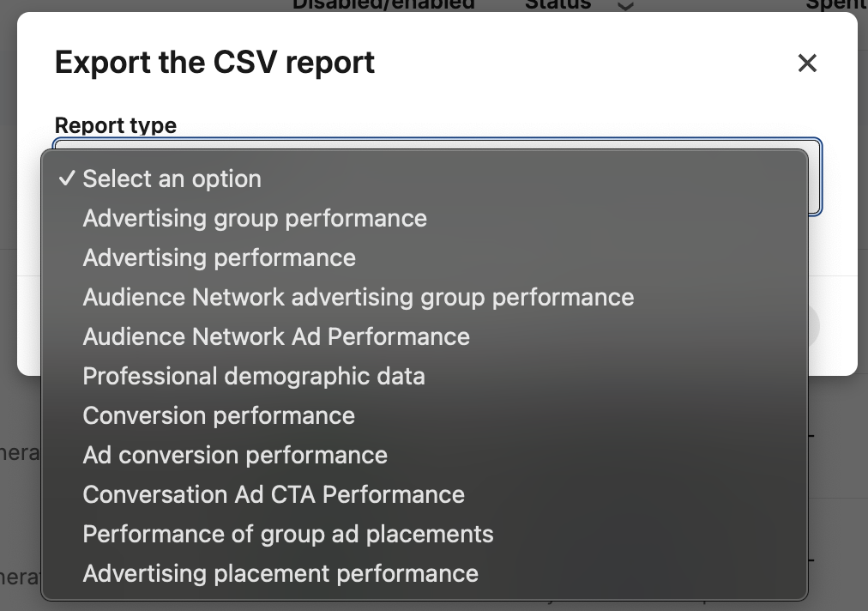Click the Status column header
Screen dimensions: 868x611
[x=558, y=5]
